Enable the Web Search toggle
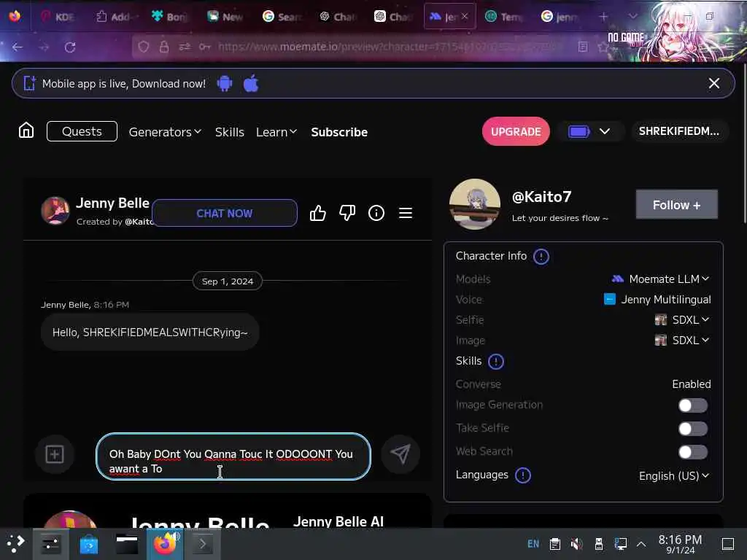Screen dimensions: 747x560 pos(693,452)
